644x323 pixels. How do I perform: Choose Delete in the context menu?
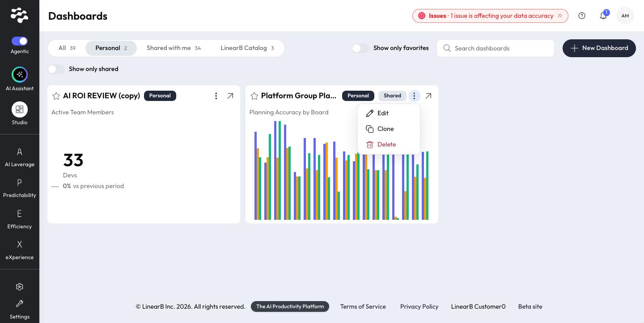[x=389, y=145]
